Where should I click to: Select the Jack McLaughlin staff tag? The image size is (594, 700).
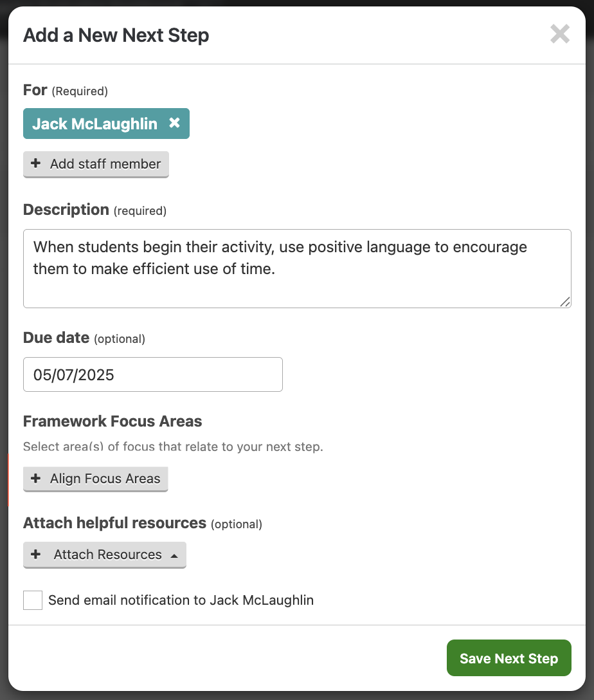tap(106, 124)
